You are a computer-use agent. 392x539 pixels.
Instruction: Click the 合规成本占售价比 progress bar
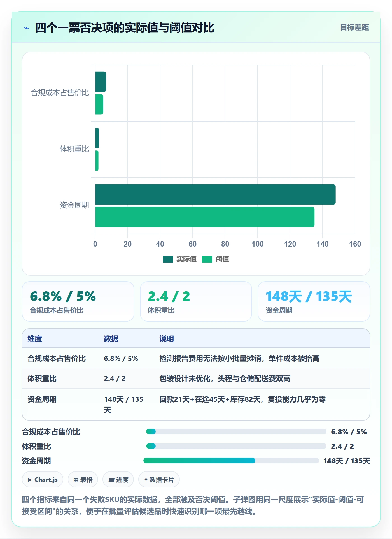236,431
